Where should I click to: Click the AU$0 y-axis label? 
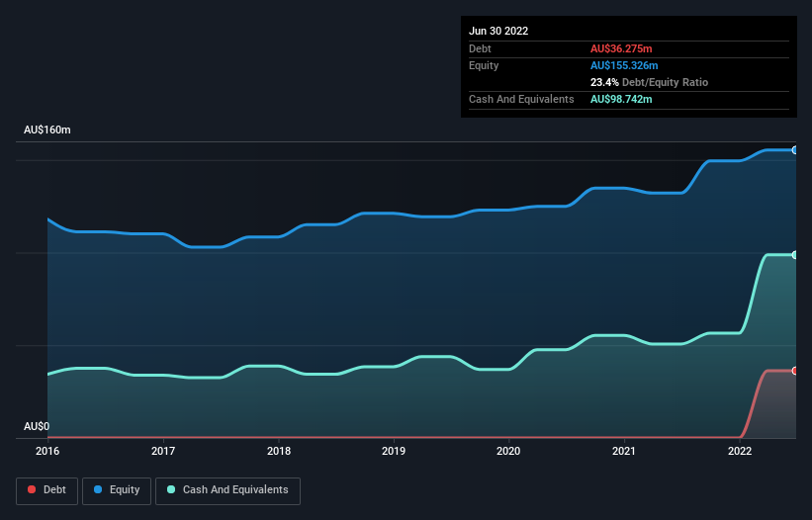click(x=37, y=426)
